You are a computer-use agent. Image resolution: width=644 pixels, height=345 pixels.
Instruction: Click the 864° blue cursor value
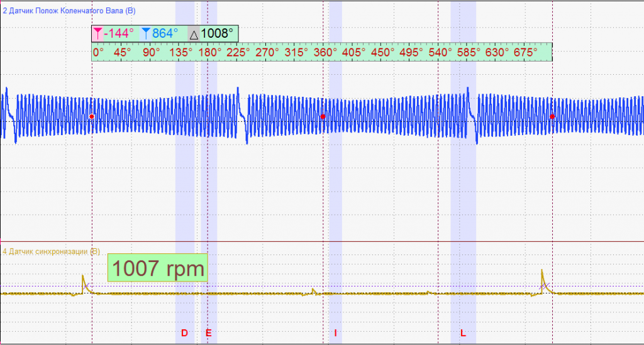click(x=165, y=33)
